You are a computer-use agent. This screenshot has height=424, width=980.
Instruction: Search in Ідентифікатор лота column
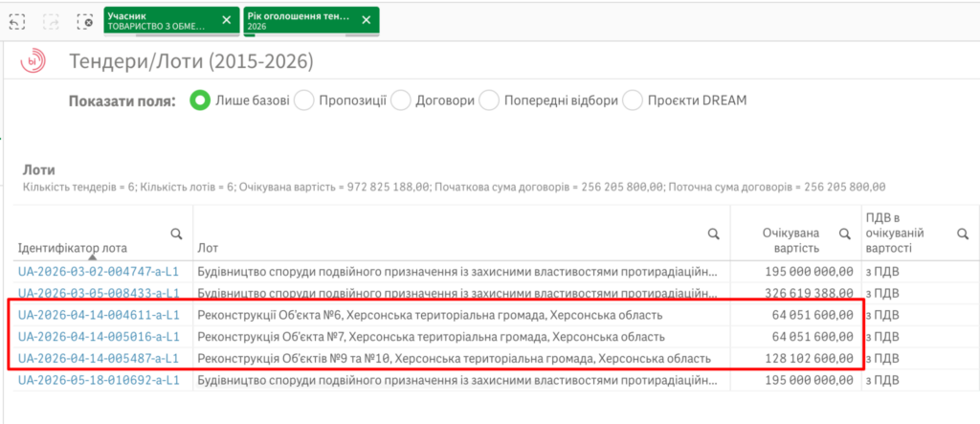click(x=176, y=234)
